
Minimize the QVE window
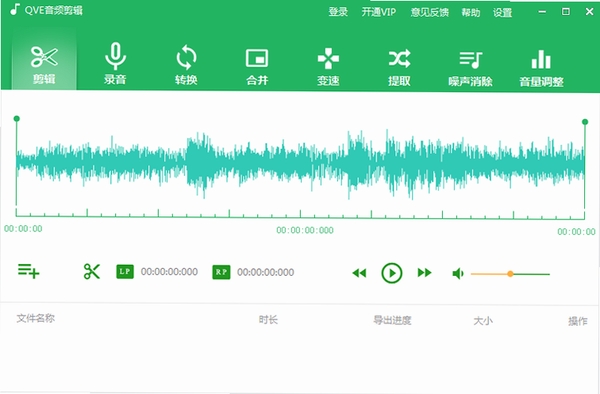tap(542, 12)
